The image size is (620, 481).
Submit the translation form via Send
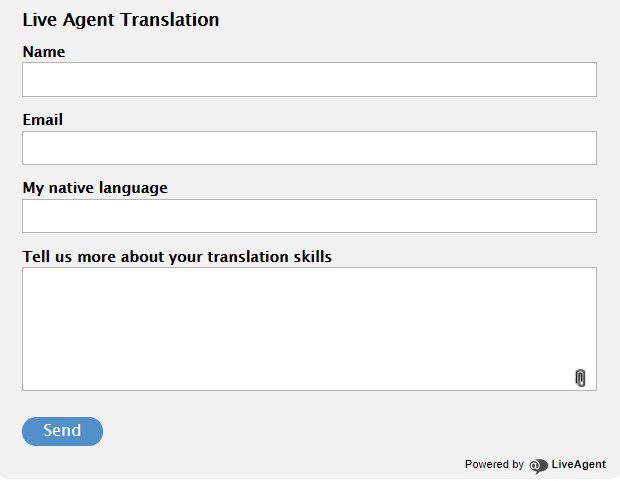[62, 431]
